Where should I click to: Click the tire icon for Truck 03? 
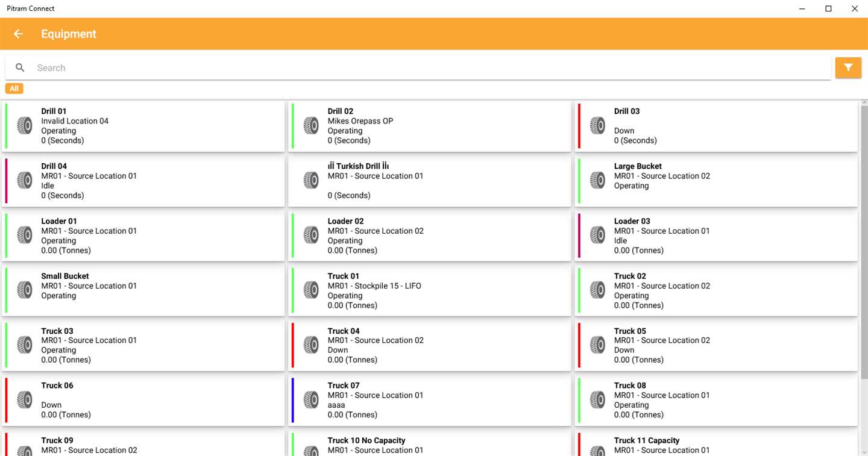tap(25, 345)
